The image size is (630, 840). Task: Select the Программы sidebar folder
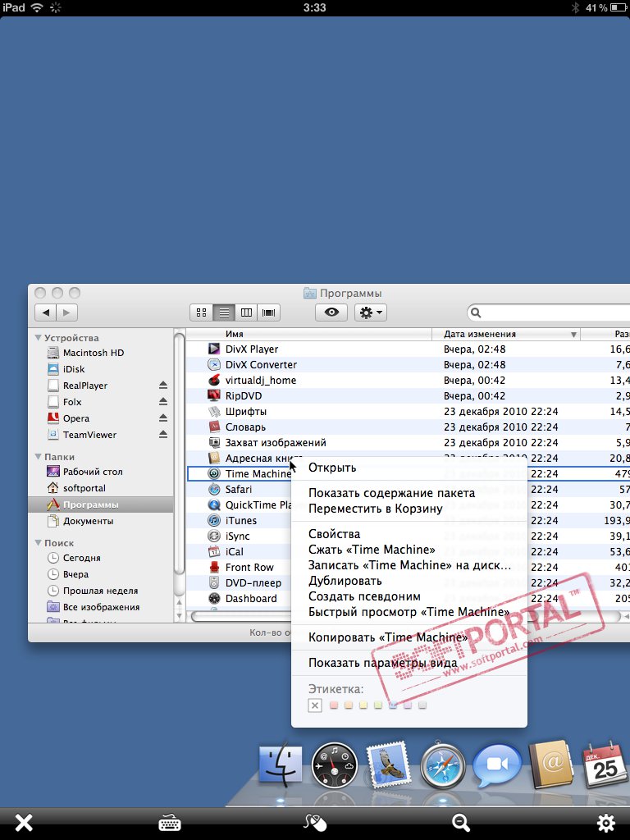pos(101,504)
